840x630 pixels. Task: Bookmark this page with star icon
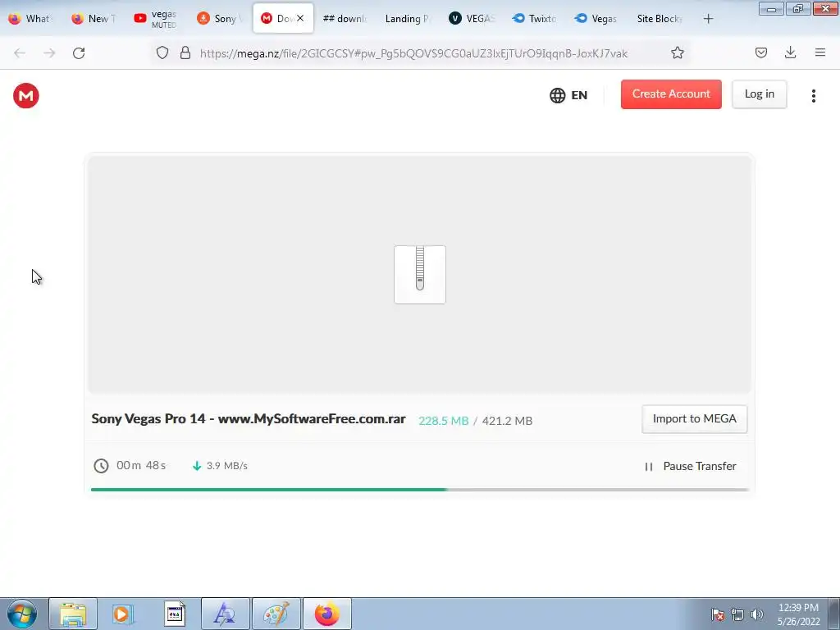677,52
